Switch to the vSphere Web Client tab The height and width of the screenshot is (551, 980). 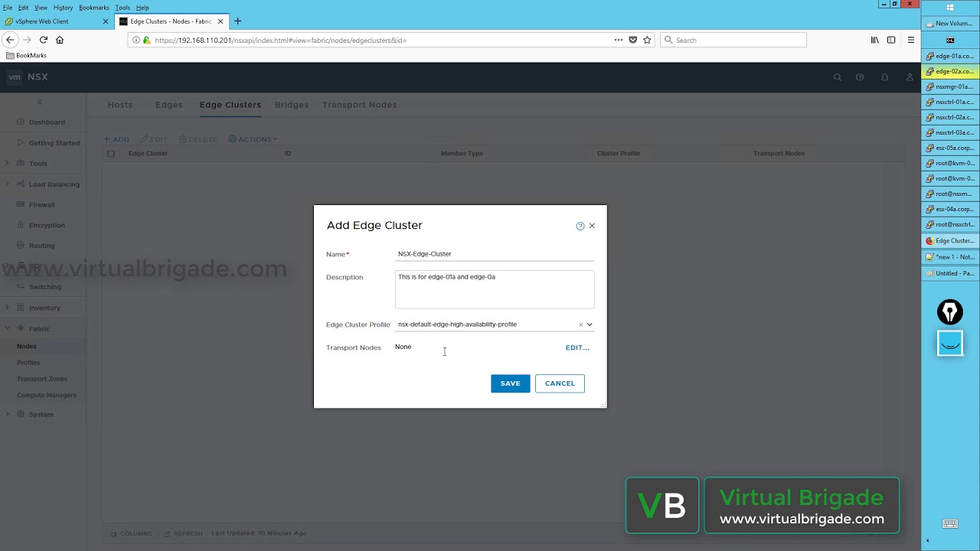click(54, 21)
